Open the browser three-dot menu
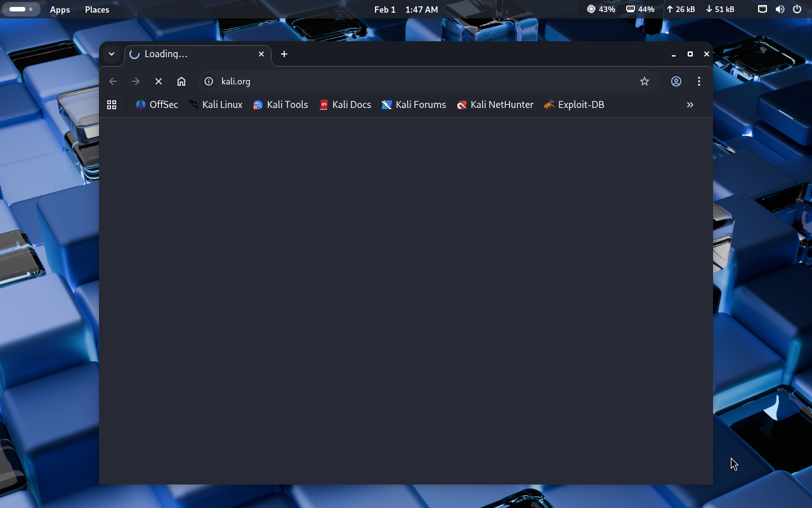Screen dimensions: 812x508 click(699, 81)
